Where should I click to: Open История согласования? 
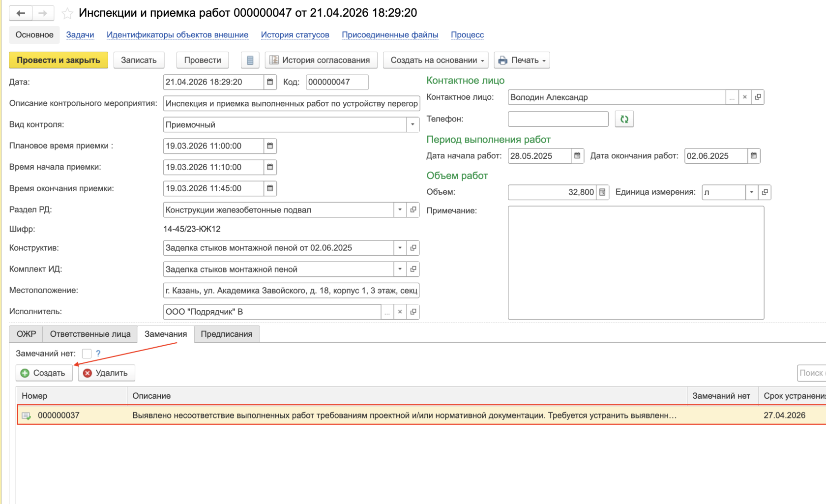click(x=321, y=60)
